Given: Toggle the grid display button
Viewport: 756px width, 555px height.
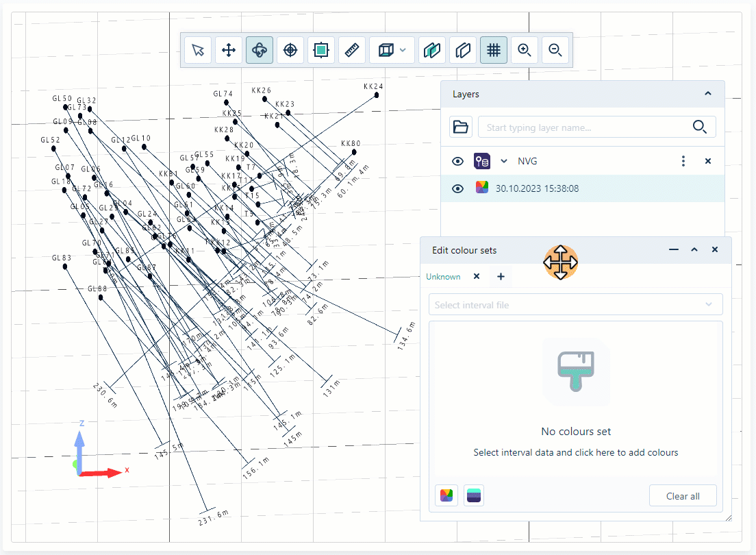Looking at the screenshot, I should pyautogui.click(x=494, y=50).
